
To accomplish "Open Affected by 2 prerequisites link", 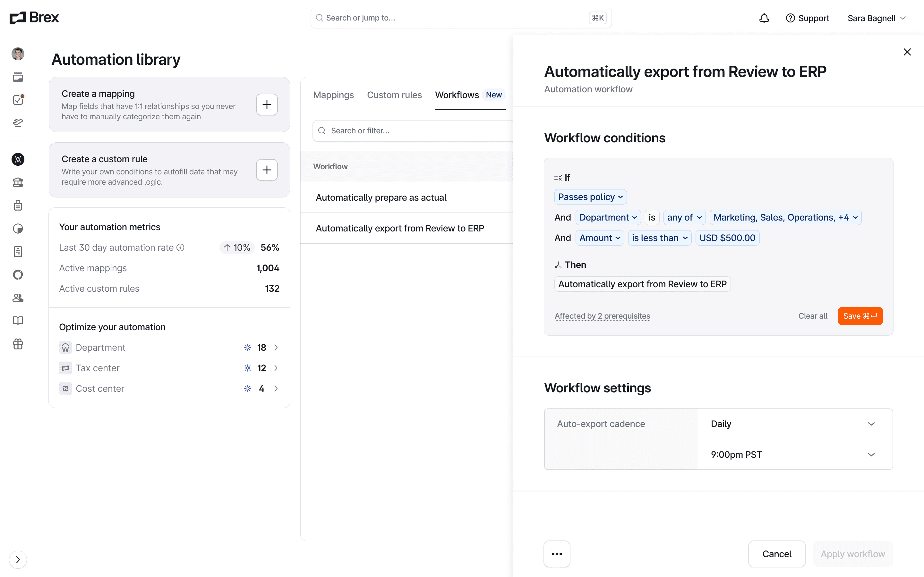I will [602, 316].
